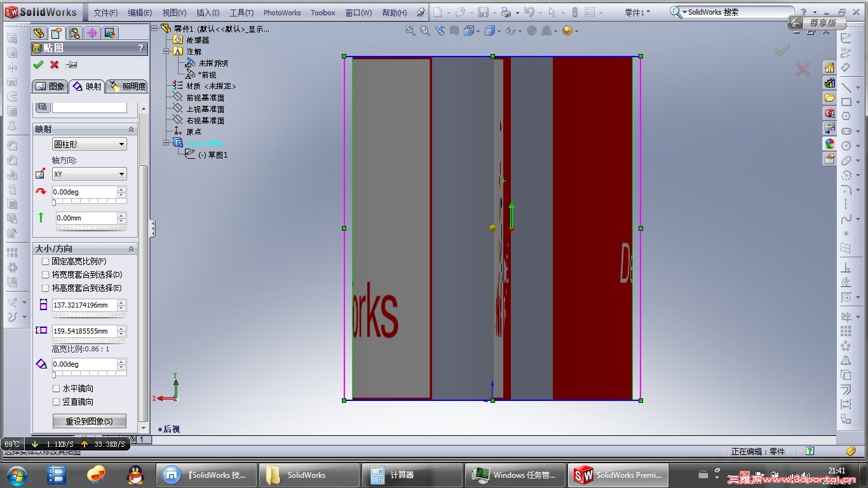Adjust the decal width slider under 137.32mm
The width and height of the screenshot is (868, 488).
point(89,315)
